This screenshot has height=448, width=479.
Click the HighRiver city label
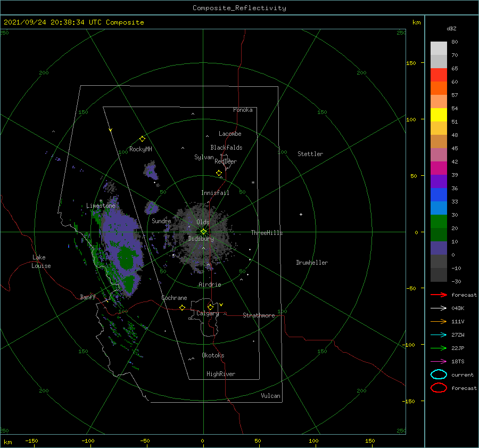(220, 374)
